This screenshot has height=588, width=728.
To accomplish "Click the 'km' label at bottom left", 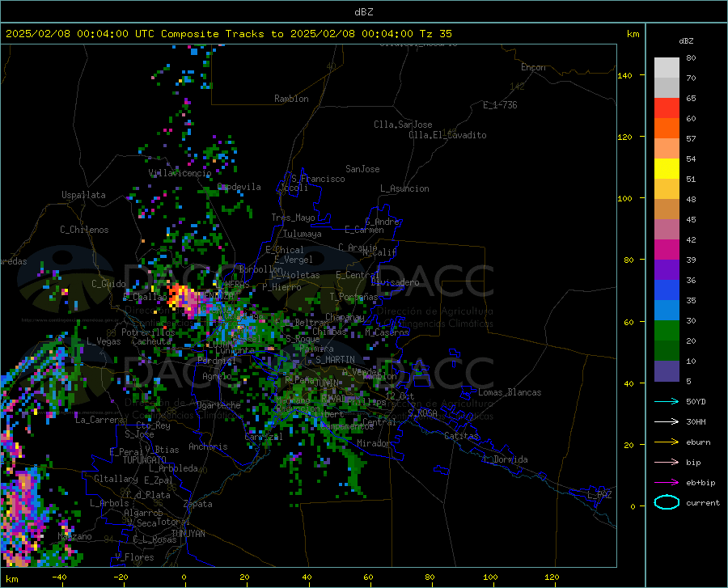I will [x=11, y=579].
